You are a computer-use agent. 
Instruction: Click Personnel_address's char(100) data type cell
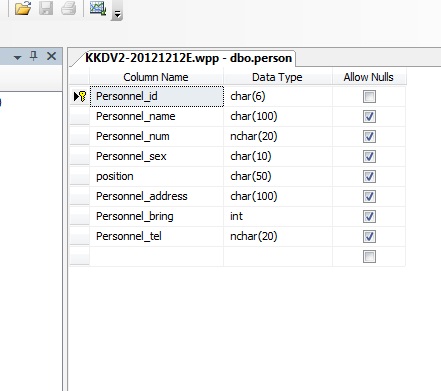click(278, 197)
